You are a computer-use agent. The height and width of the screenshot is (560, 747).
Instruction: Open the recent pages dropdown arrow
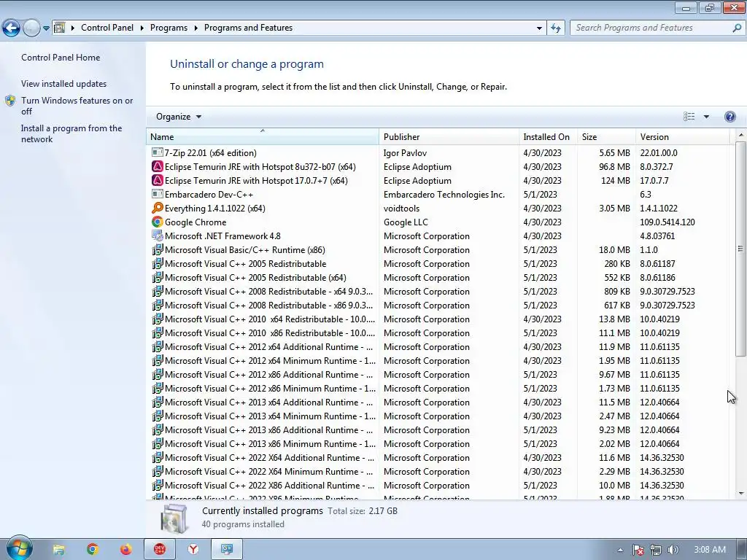coord(46,28)
